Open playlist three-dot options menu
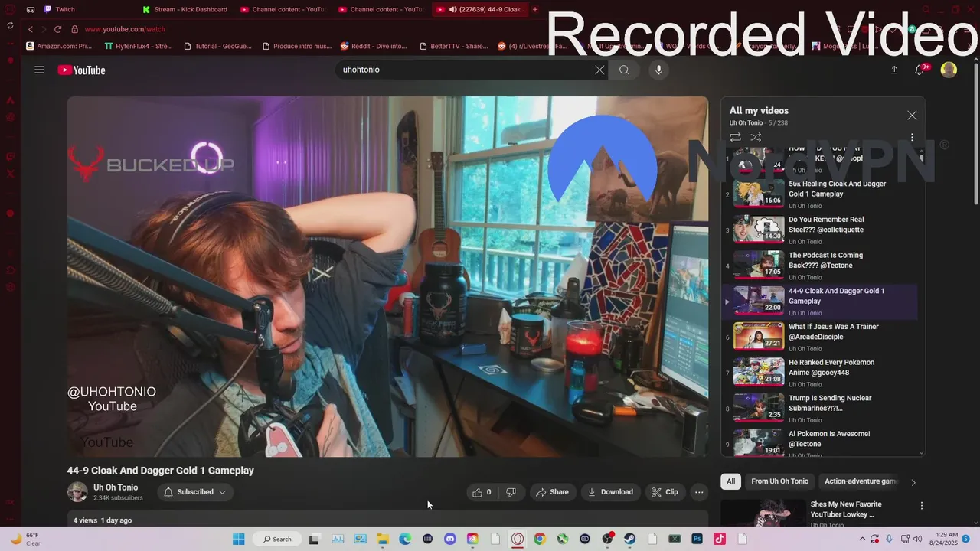Viewport: 980px width, 551px height. pos(912,137)
